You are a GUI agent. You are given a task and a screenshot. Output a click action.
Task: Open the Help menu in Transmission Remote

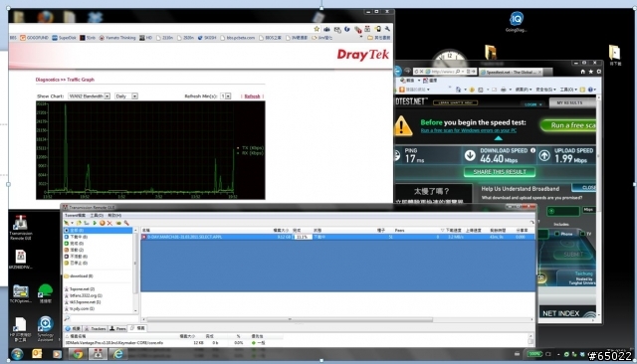[x=114, y=215]
